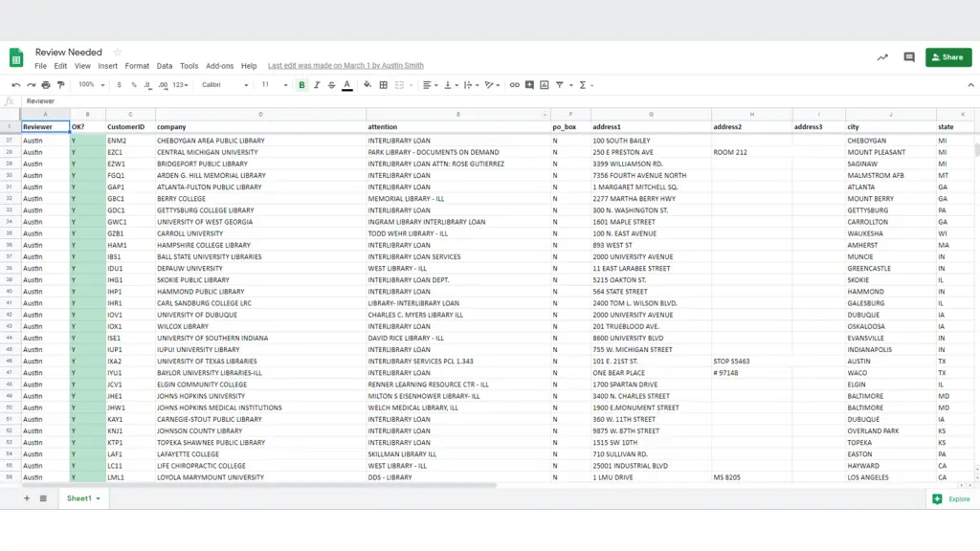Click the STOP S5463 address2 cell
Screen dimensions: 980x551
[752, 361]
